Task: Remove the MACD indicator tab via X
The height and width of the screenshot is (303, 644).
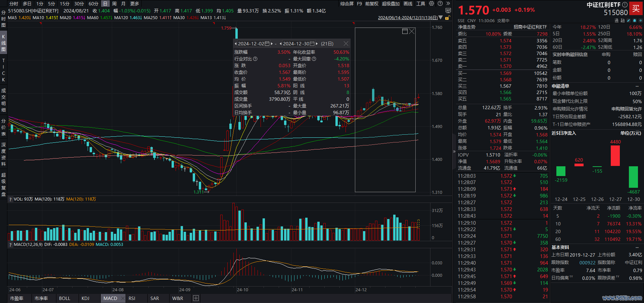Action: click(123, 298)
